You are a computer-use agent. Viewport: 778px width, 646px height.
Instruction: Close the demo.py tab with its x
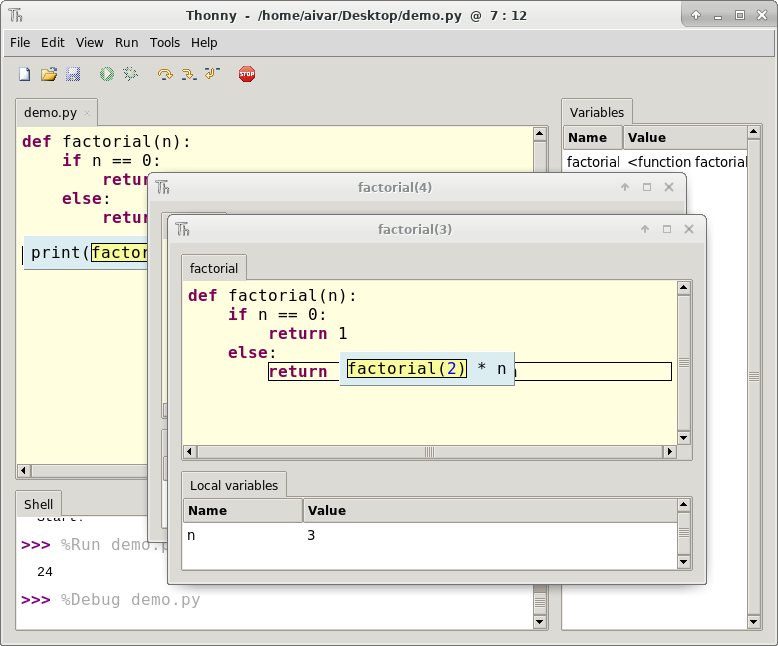[x=87, y=113]
